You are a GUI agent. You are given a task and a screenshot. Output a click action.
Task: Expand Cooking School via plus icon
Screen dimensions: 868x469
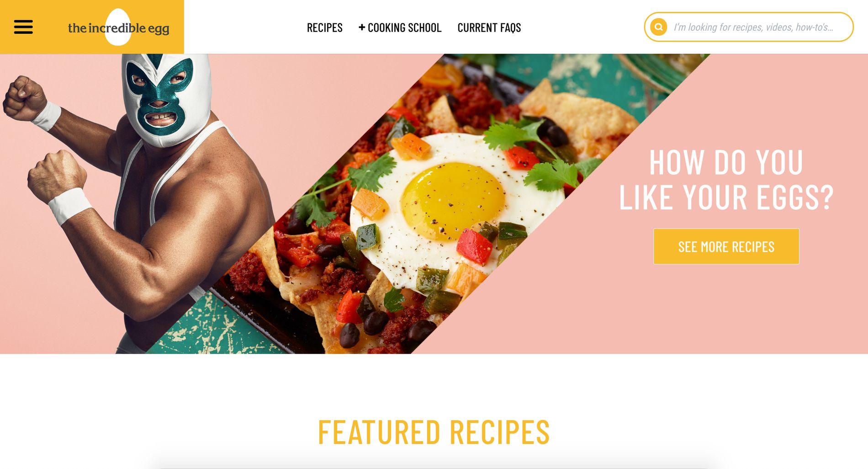[x=362, y=27]
